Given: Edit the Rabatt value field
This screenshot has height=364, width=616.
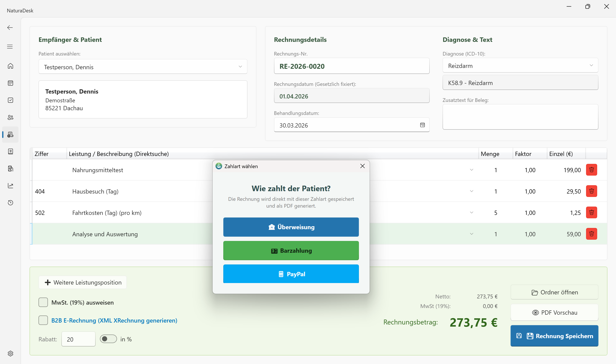Looking at the screenshot, I should pos(78,339).
